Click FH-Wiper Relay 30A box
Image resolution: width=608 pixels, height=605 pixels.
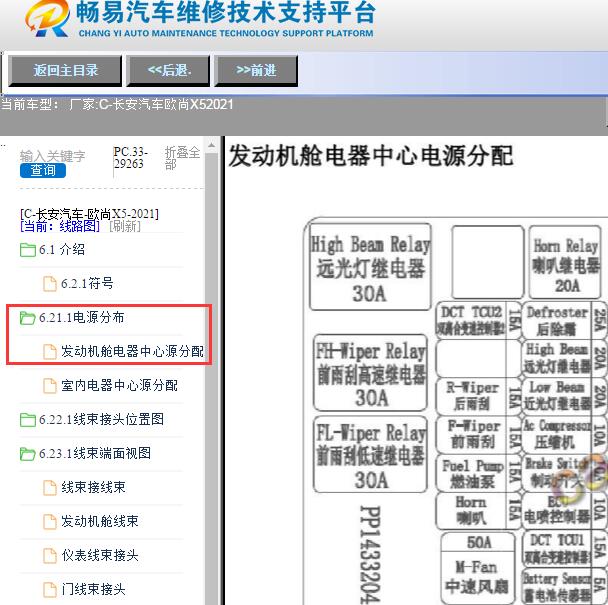370,373
